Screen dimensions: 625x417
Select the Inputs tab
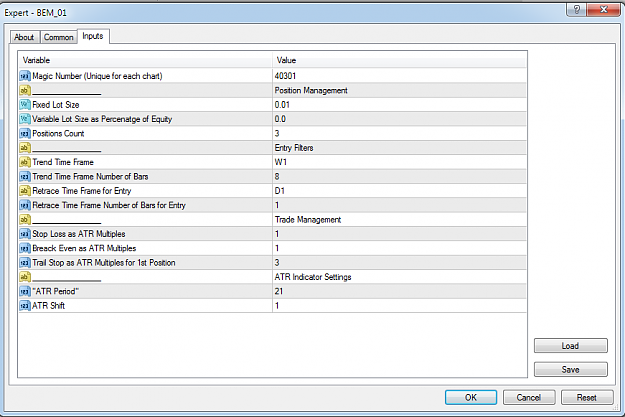tap(93, 36)
